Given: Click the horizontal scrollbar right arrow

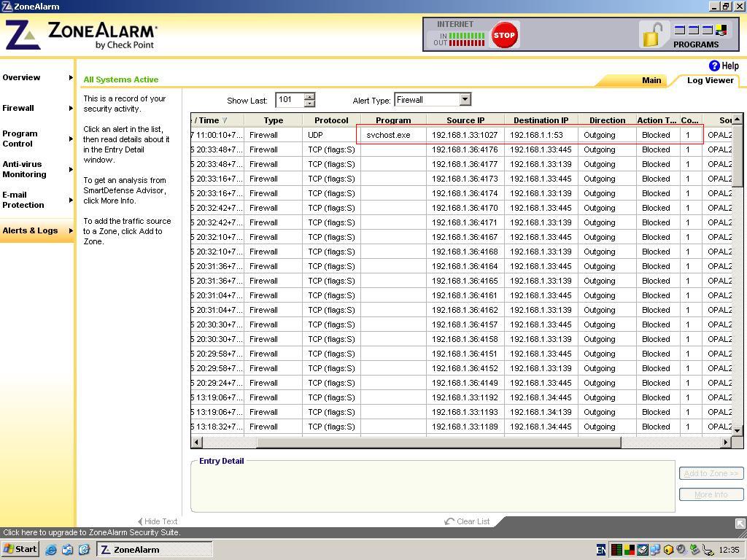Looking at the screenshot, I should coord(726,443).
